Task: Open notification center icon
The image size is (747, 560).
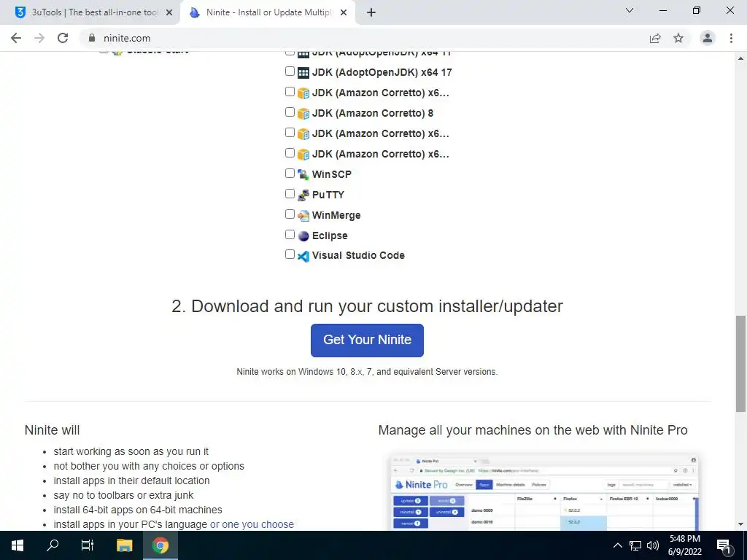Action: pyautogui.click(x=724, y=546)
